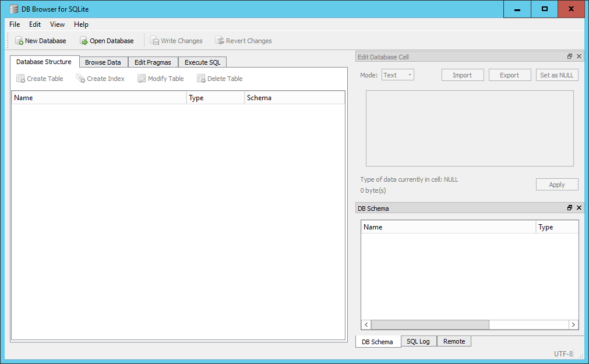Switch to the Remote tab
This screenshot has height=364, width=589.
454,341
